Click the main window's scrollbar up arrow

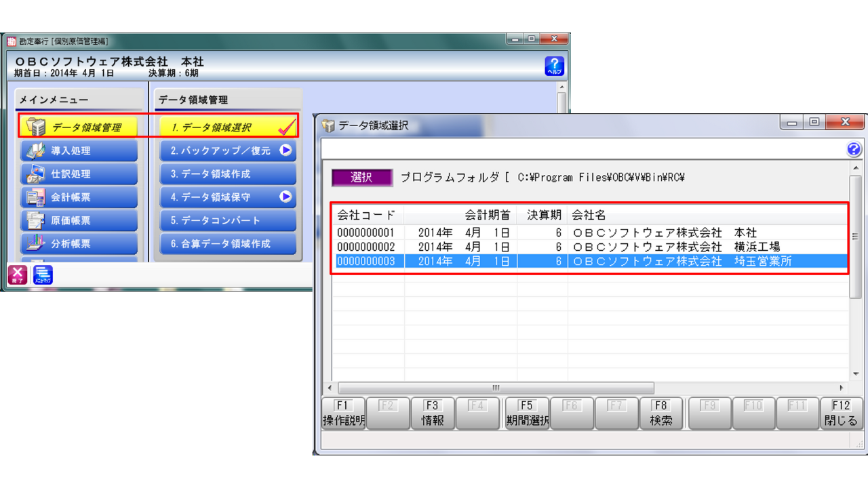(x=561, y=87)
